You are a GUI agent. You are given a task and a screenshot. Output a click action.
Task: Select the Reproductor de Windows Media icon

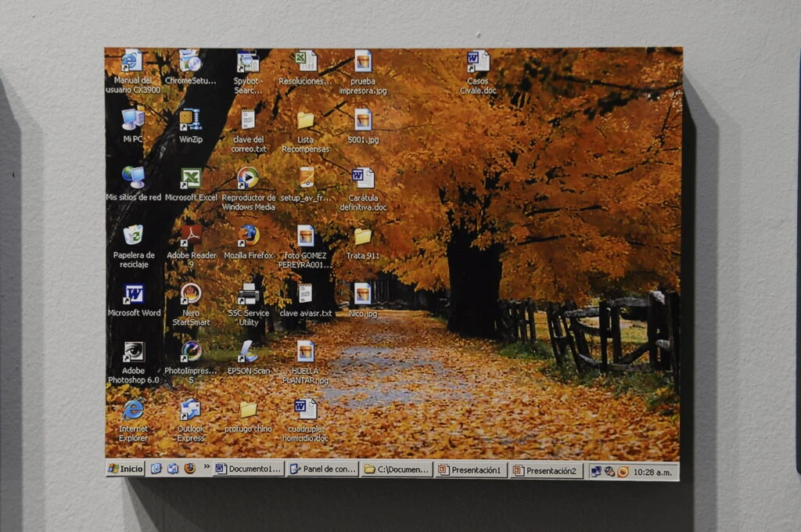[x=249, y=178]
